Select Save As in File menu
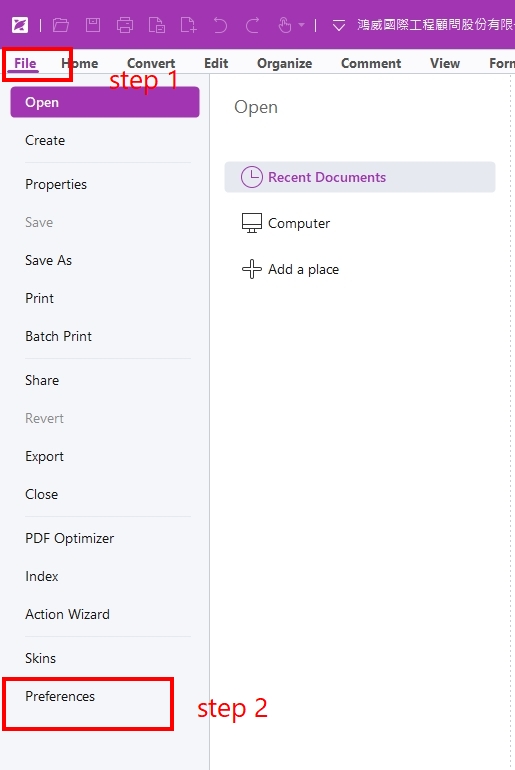This screenshot has width=515, height=770. (48, 260)
